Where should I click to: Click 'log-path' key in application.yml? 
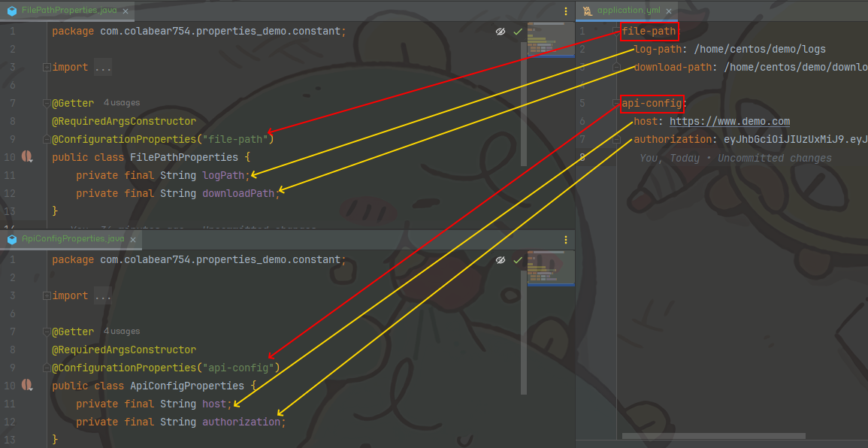click(x=658, y=50)
